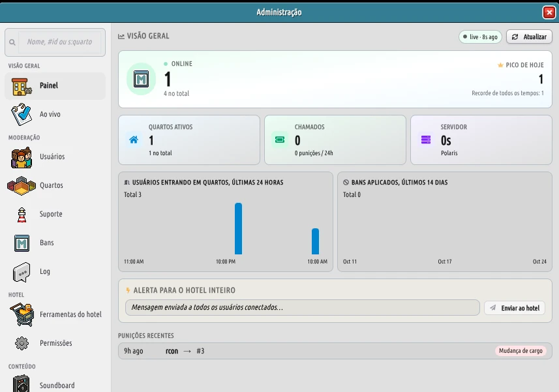Click the Chamados ticket icon

280,140
